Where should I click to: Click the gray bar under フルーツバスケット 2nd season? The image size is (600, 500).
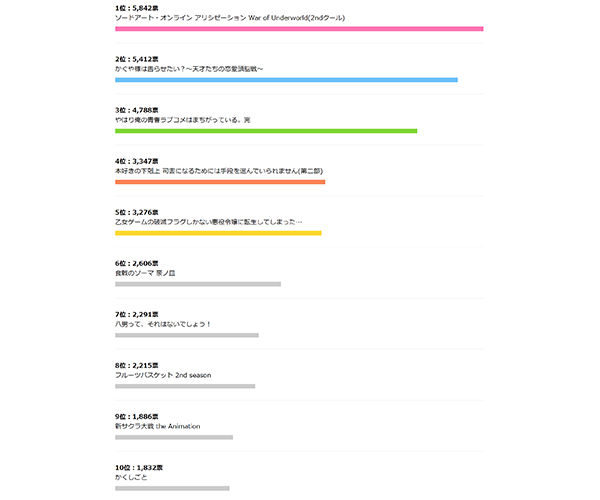click(x=185, y=386)
